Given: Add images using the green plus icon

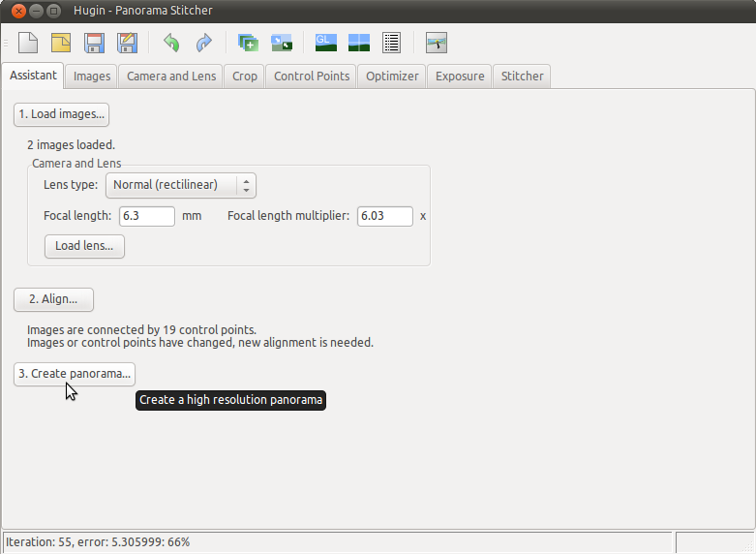Looking at the screenshot, I should tap(249, 43).
